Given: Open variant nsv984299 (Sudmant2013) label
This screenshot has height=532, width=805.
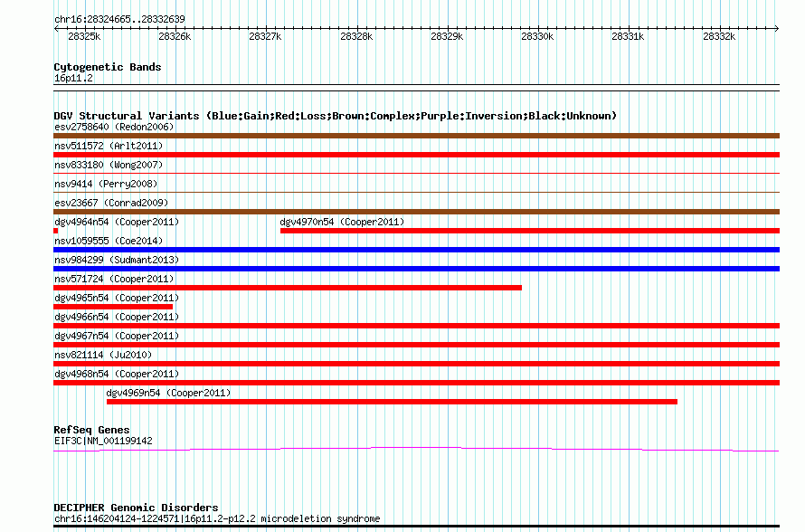Looking at the screenshot, I should coord(117,260).
